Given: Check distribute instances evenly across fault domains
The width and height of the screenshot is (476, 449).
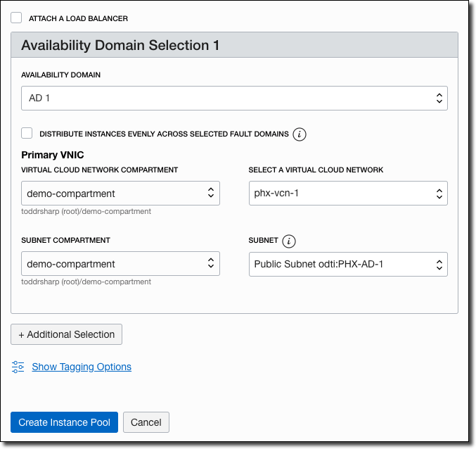Looking at the screenshot, I should pyautogui.click(x=27, y=133).
